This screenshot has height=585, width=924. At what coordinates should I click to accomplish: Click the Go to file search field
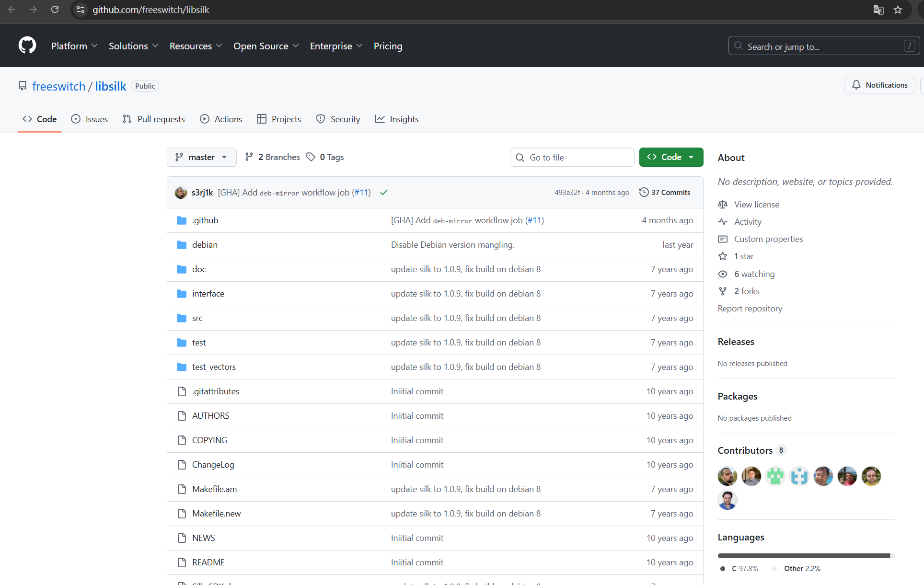coord(572,157)
